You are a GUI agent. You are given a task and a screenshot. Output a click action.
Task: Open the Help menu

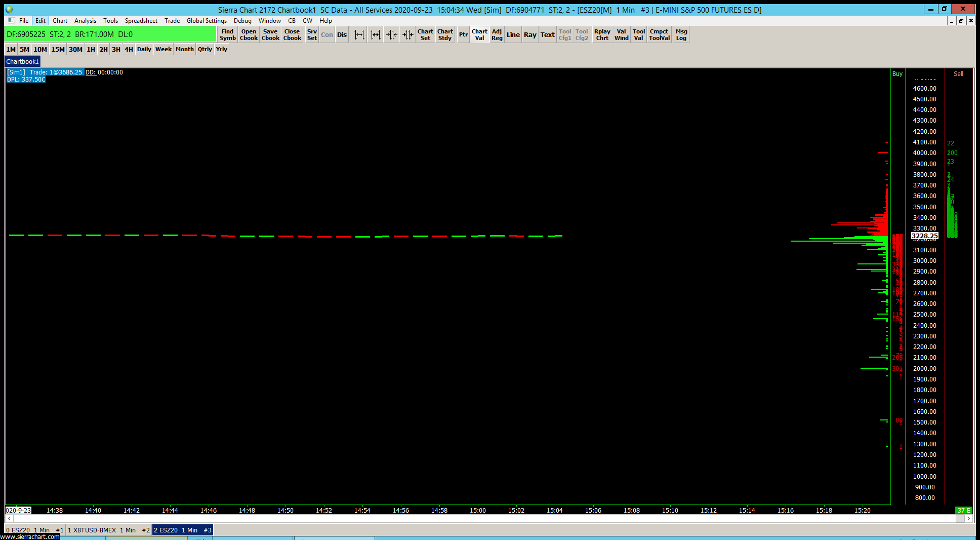coord(325,21)
